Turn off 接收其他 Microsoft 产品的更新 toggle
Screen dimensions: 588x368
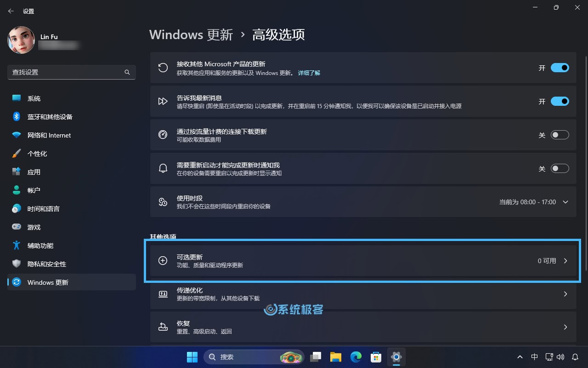[x=560, y=68]
